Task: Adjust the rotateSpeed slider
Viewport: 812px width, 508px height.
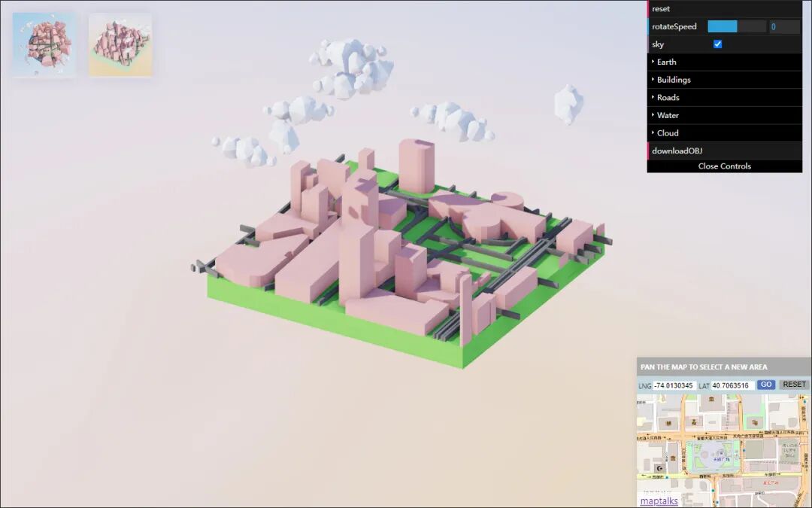Action: pyautogui.click(x=736, y=26)
